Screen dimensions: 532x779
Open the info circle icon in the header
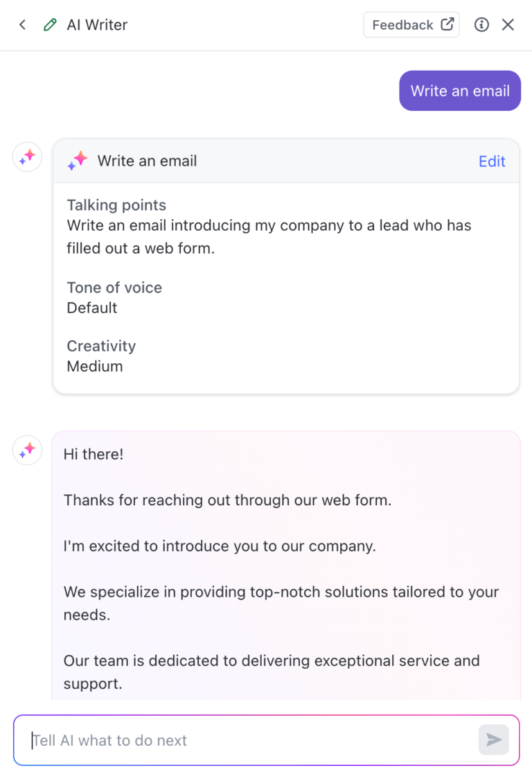pyautogui.click(x=481, y=24)
